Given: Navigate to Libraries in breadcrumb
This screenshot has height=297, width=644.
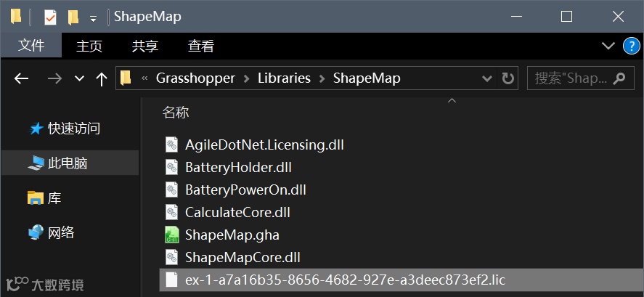Looking at the screenshot, I should click(x=284, y=78).
